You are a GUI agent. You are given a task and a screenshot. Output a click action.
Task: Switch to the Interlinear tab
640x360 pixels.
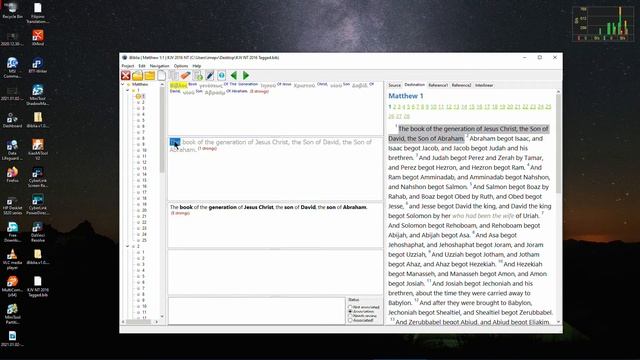tap(484, 85)
